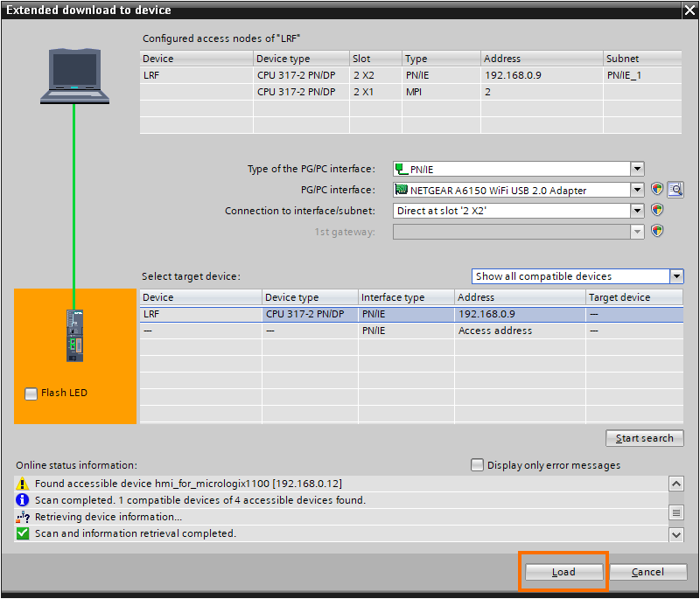This screenshot has width=700, height=599.
Task: Open the Type of the PG/PC interface dropdown
Action: (638, 169)
